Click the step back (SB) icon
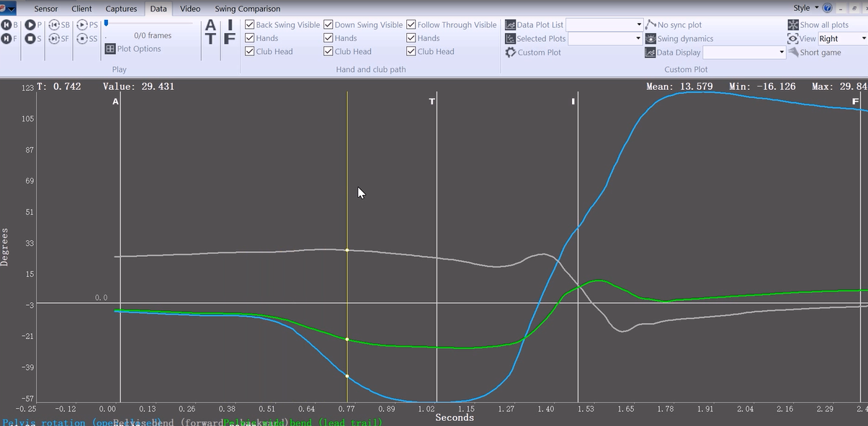The width and height of the screenshot is (868, 426). point(54,24)
